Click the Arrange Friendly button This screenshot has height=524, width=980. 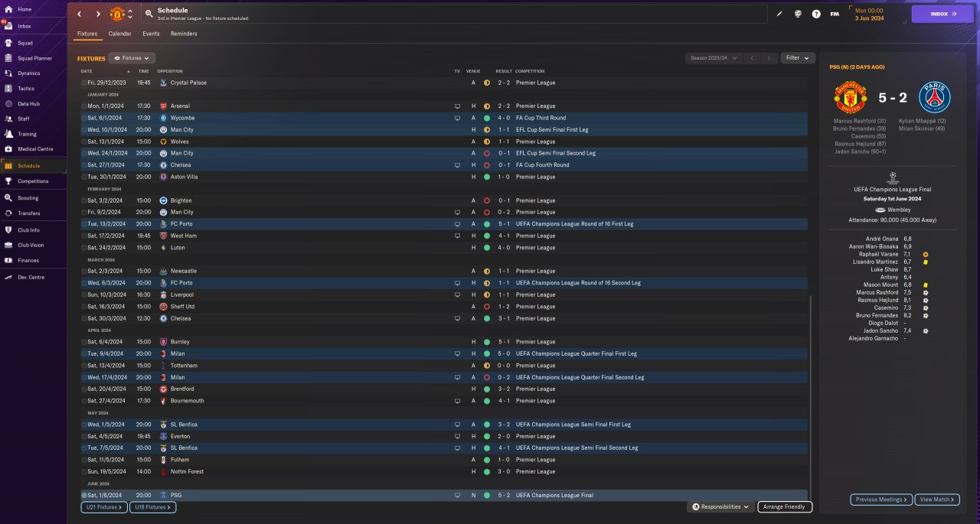(x=785, y=507)
